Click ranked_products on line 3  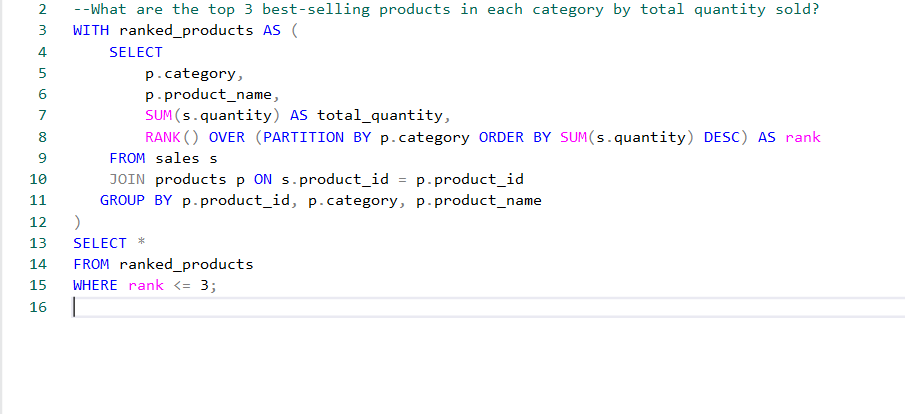point(186,31)
